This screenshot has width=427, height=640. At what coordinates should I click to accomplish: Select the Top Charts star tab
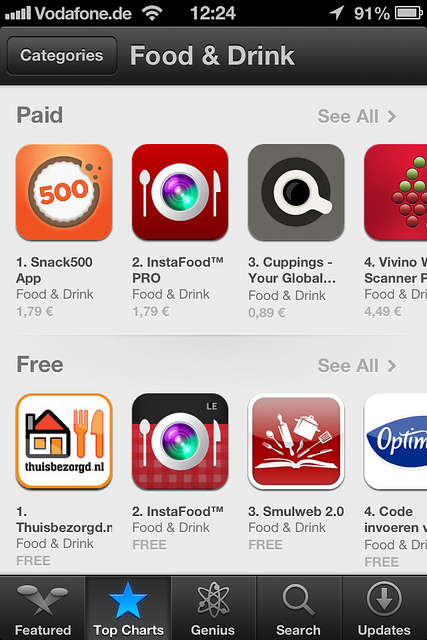click(x=128, y=608)
